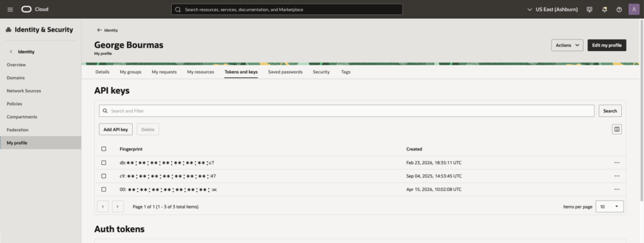Open Policies in the sidebar
The height and width of the screenshot is (243, 644).
[x=40, y=104]
